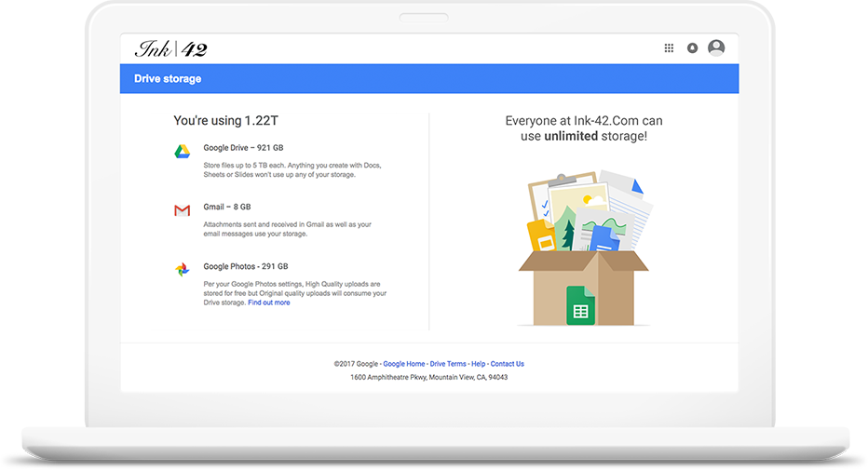Select the Gmail – 8 GB label

tap(226, 207)
